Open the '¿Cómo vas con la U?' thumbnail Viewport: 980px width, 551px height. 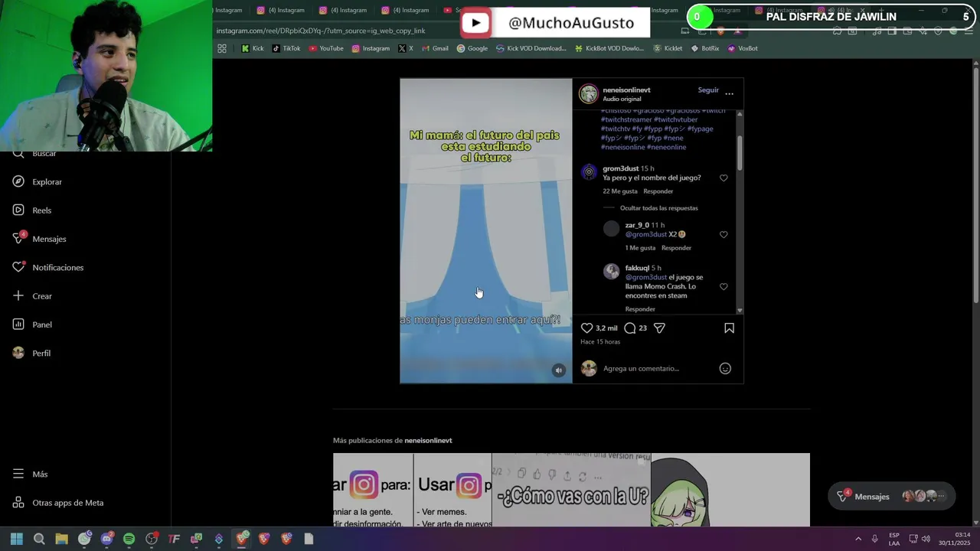point(571,490)
